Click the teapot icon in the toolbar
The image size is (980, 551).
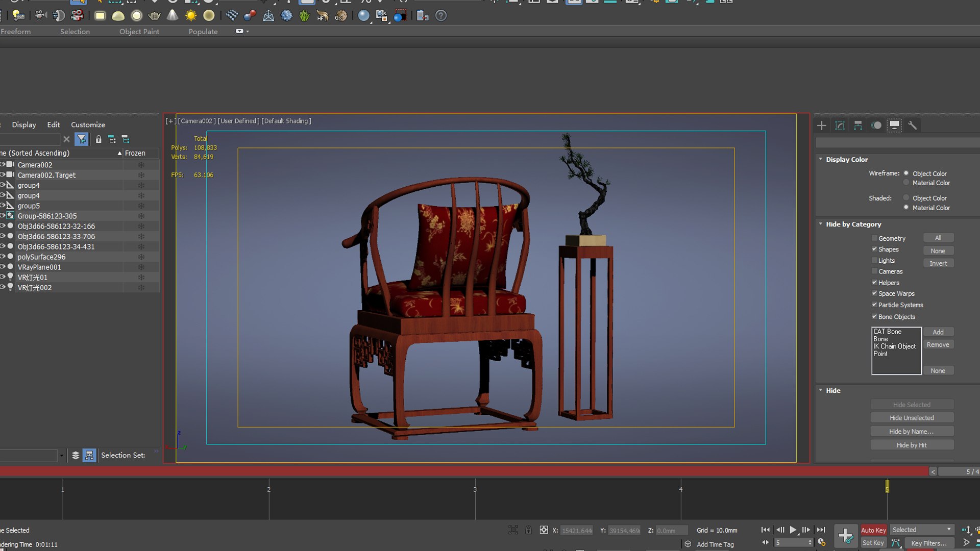click(154, 16)
